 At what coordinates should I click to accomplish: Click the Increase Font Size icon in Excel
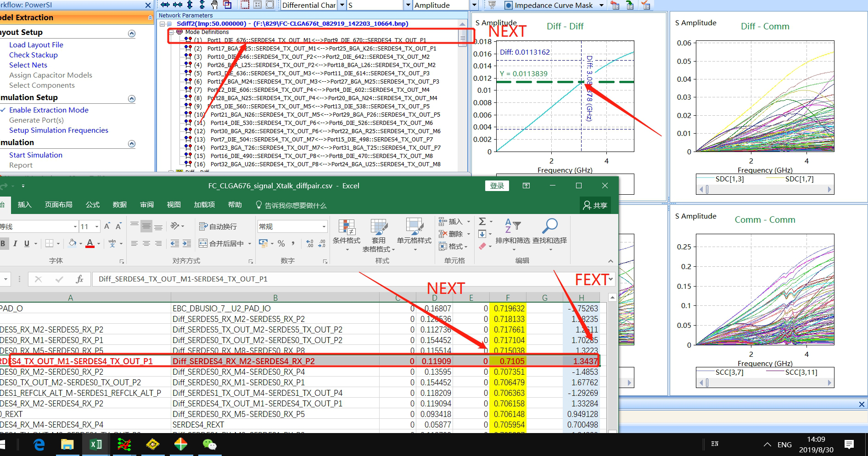[x=107, y=226]
